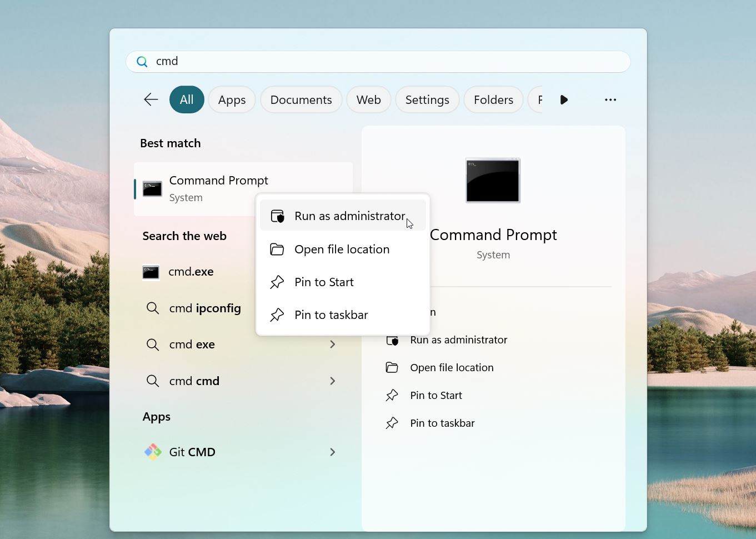Open Command Prompt best match result
This screenshot has width=756, height=539.
[x=243, y=189]
